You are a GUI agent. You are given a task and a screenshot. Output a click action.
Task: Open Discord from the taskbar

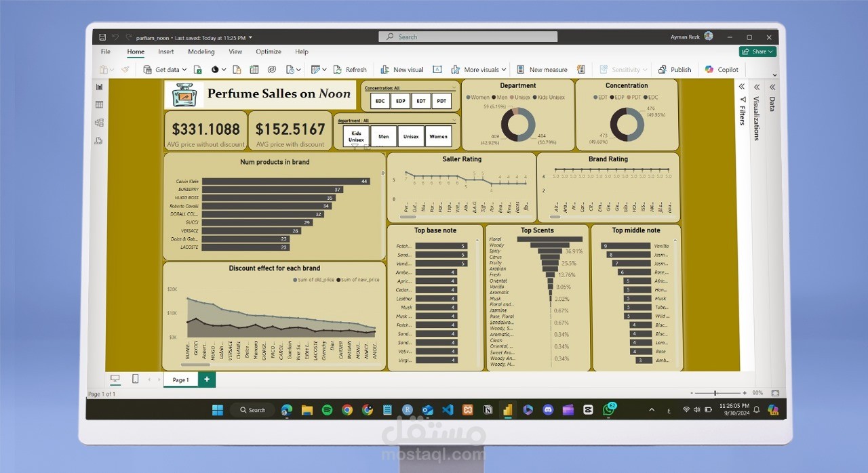[548, 409]
